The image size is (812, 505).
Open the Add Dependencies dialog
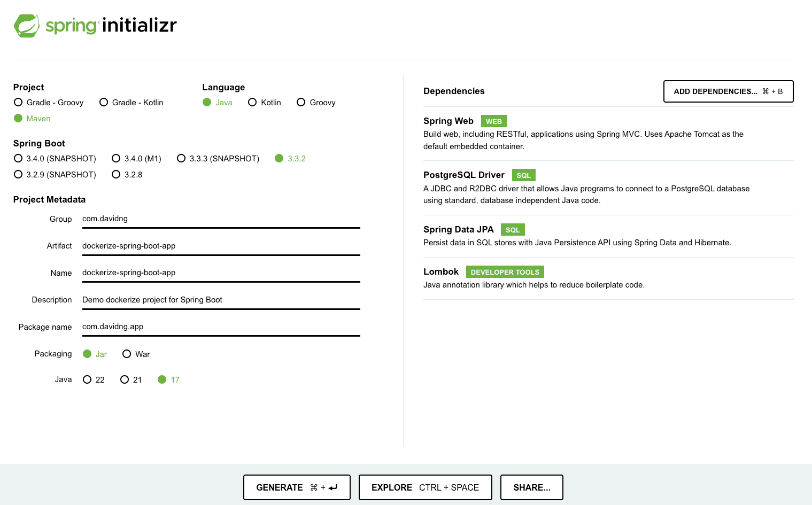tap(728, 91)
